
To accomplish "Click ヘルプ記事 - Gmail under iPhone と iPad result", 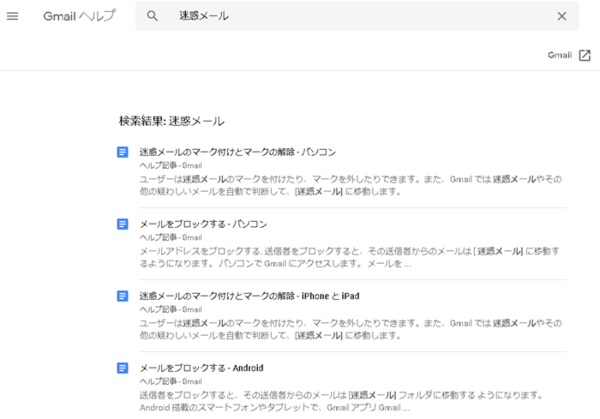I will [x=171, y=309].
